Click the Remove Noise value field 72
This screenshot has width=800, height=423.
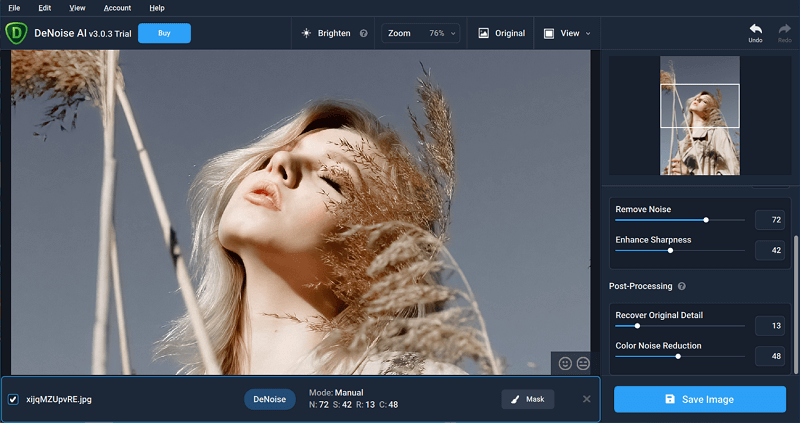pos(770,220)
